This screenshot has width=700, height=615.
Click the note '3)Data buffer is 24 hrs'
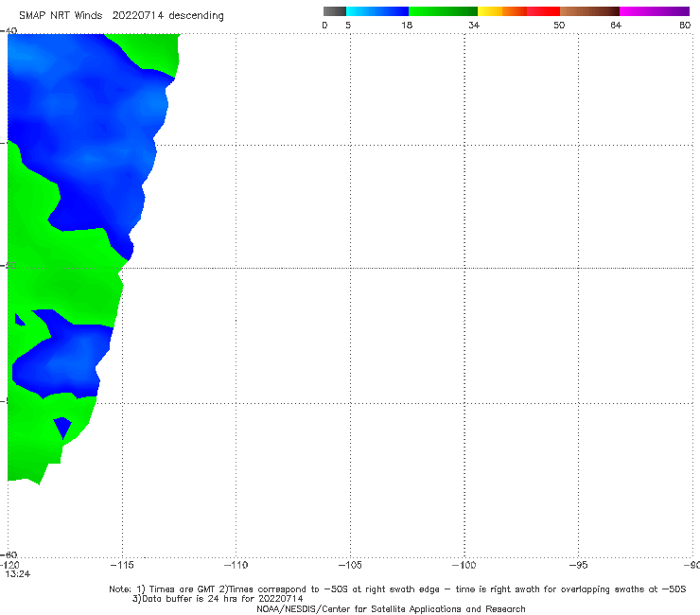[x=218, y=599]
